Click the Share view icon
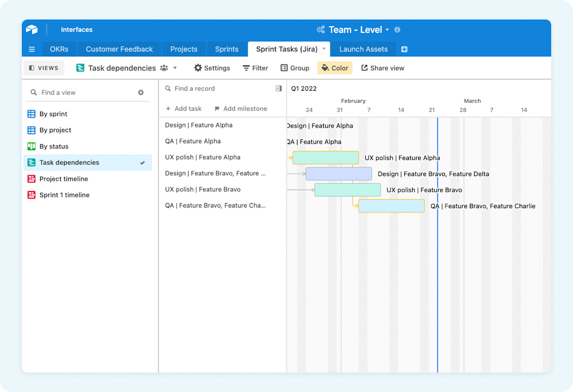Screen dimensions: 573x392 (365, 68)
